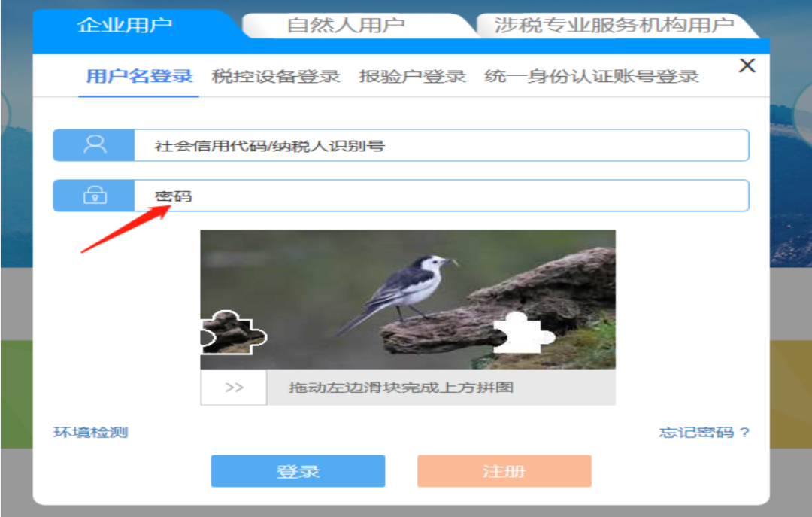Select 用户名登录 login method
812x517 pixels.
point(139,76)
